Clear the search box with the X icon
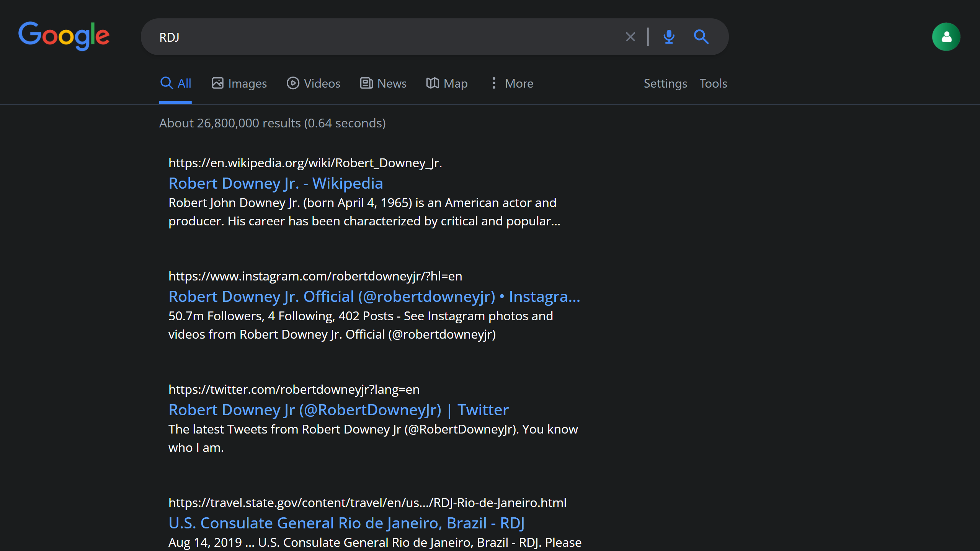The image size is (980, 551). (630, 37)
